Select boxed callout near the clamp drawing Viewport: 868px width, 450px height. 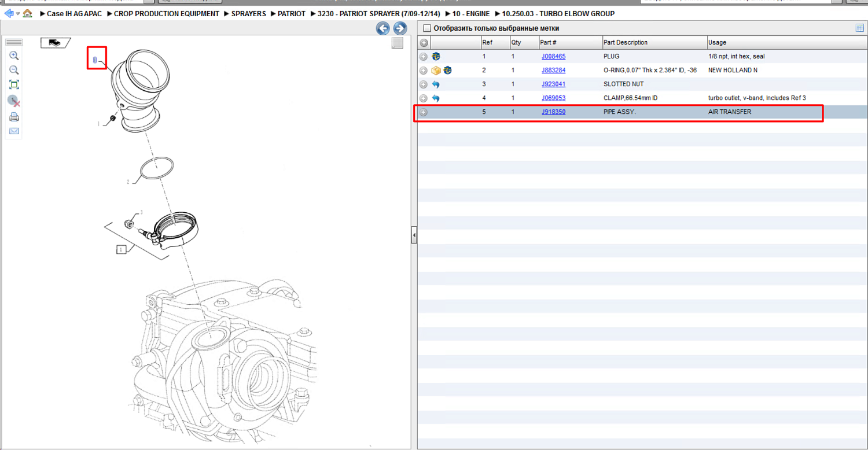point(121,250)
